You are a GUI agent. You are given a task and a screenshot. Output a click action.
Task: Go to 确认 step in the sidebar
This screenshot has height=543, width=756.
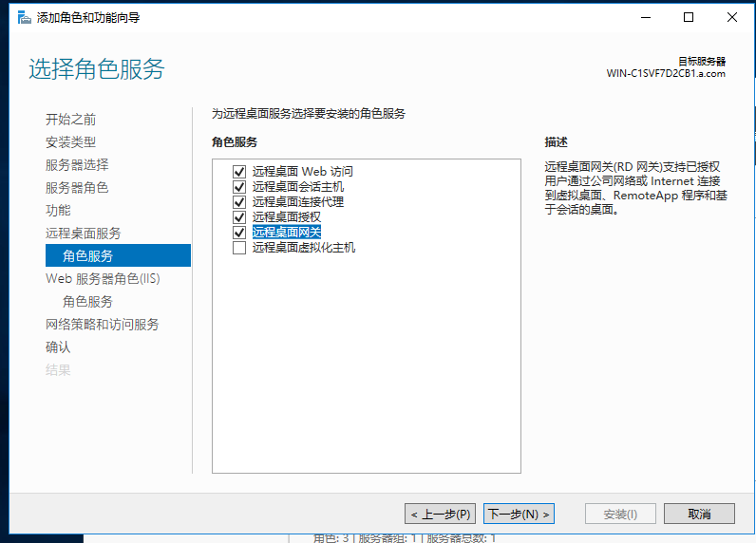[x=58, y=346]
